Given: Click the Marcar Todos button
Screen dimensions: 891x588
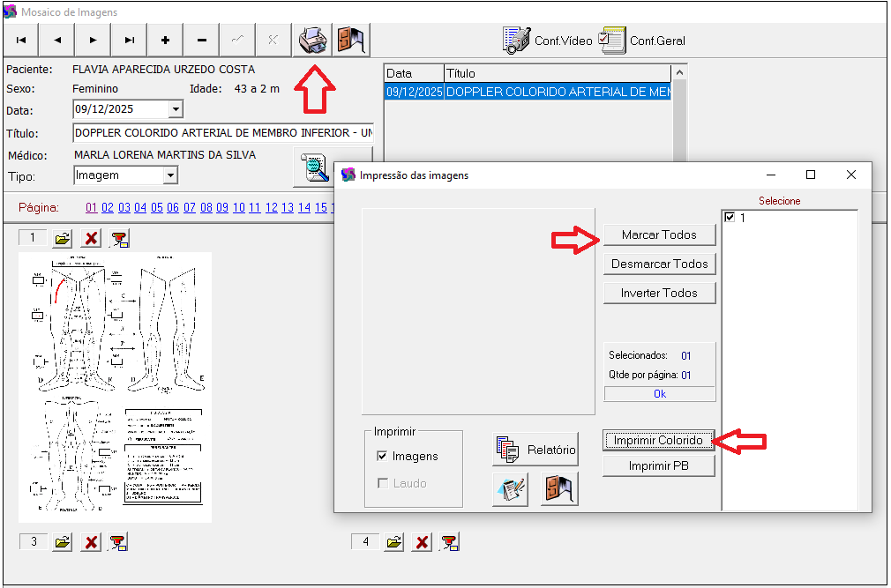Looking at the screenshot, I should coord(659,235).
